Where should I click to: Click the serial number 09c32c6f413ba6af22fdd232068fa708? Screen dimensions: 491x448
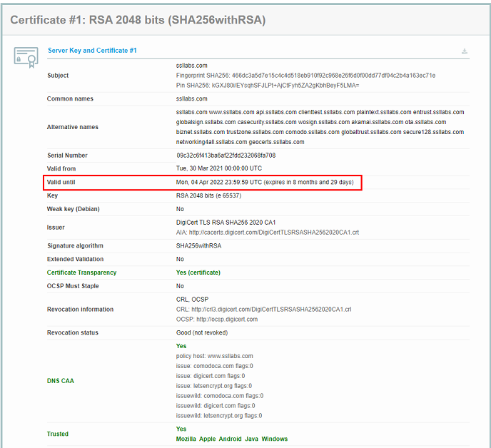coord(226,155)
